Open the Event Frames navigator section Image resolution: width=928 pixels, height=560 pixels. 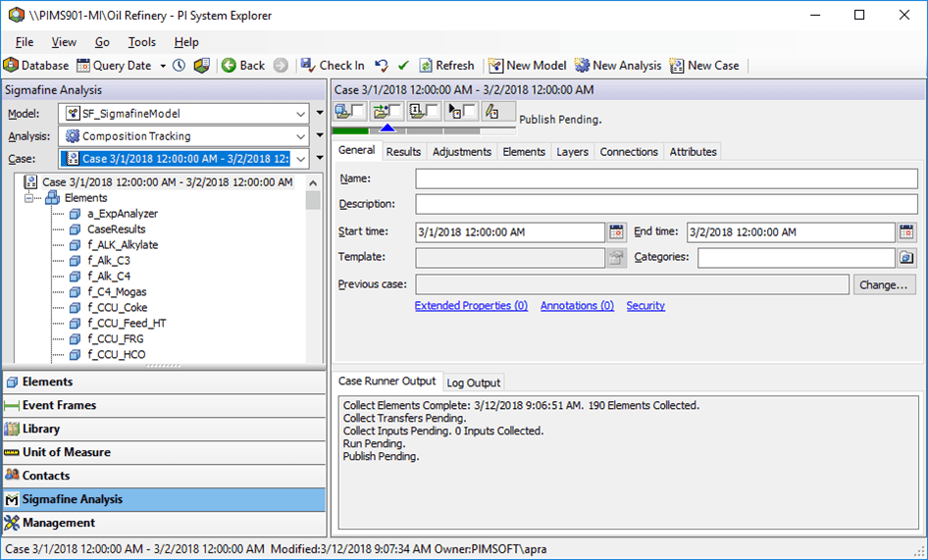(164, 405)
